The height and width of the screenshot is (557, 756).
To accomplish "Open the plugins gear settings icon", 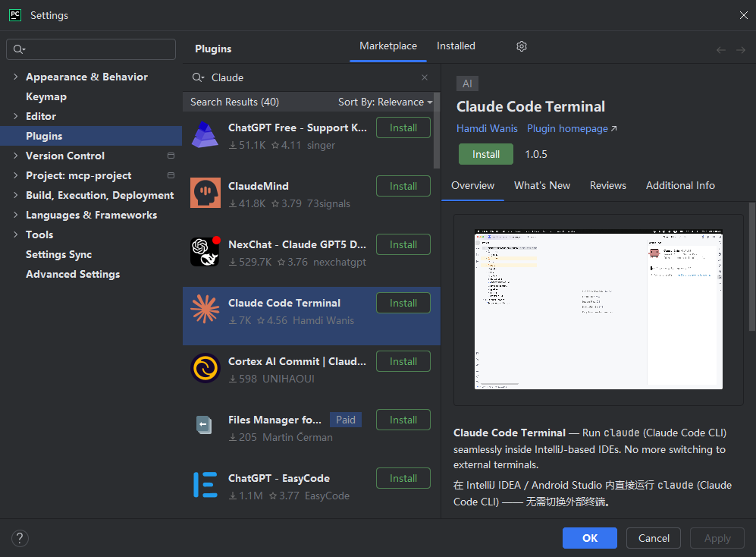I will point(521,46).
